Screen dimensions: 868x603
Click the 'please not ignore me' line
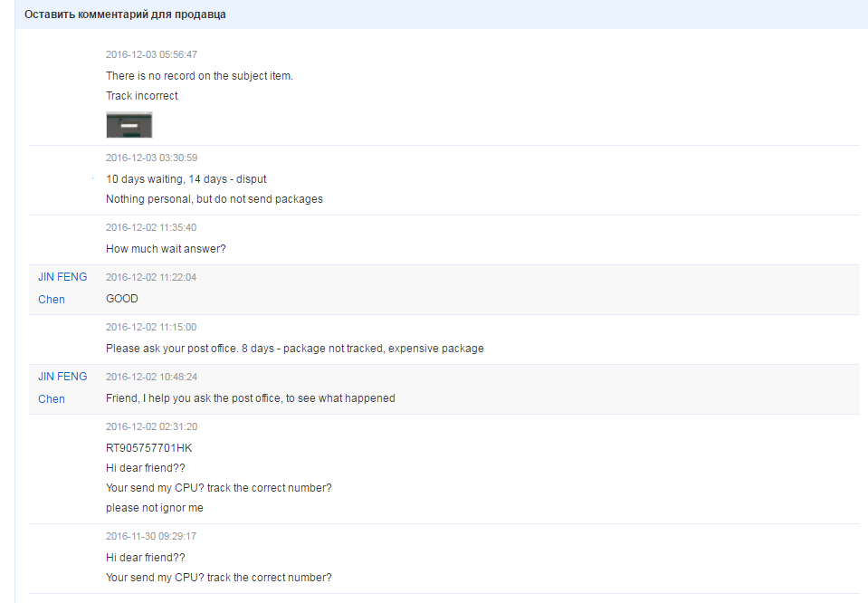(x=155, y=508)
